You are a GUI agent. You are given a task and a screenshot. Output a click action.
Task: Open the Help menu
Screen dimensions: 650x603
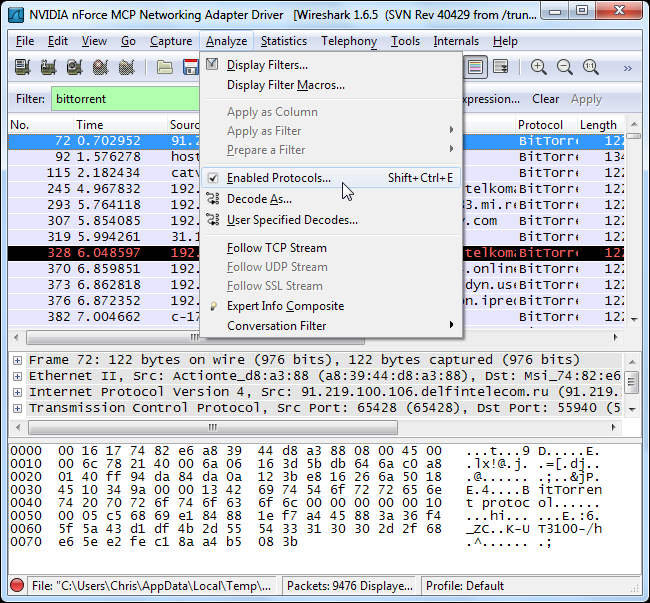(x=505, y=41)
